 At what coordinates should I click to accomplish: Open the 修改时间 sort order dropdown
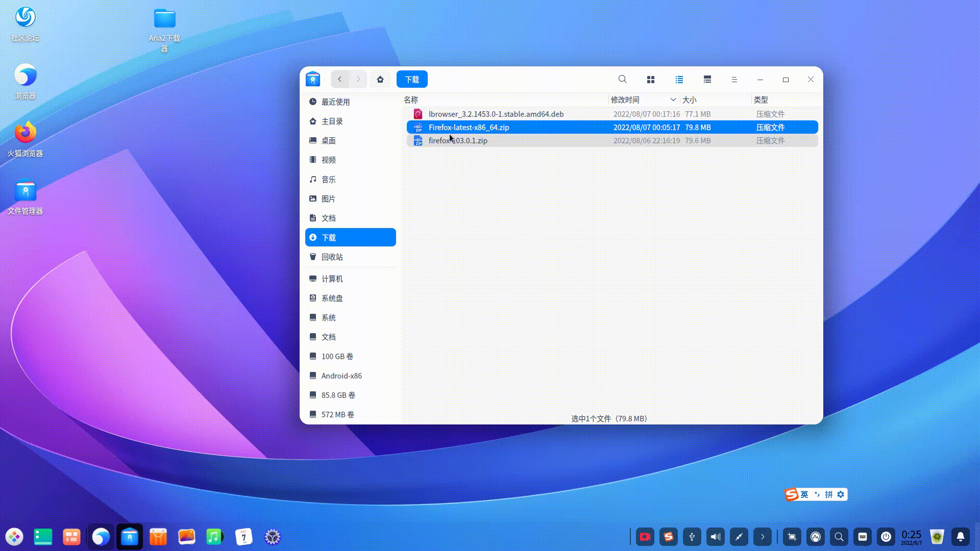pyautogui.click(x=673, y=99)
